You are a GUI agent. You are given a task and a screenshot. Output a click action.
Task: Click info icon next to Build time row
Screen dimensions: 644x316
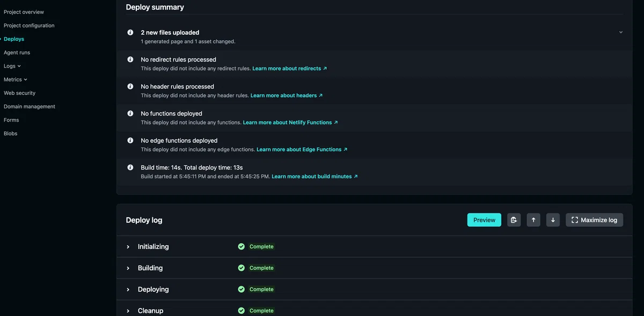130,167
